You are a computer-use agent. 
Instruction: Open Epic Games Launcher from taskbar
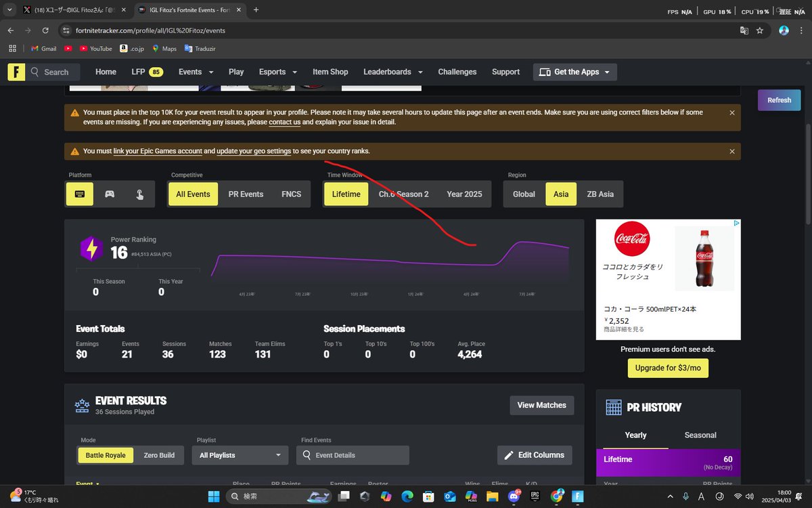[x=535, y=496]
